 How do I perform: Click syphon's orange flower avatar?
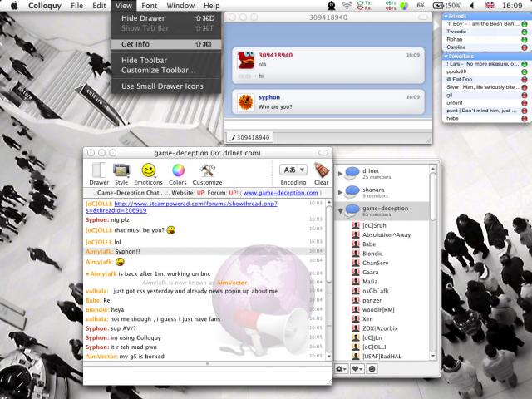coord(246,101)
